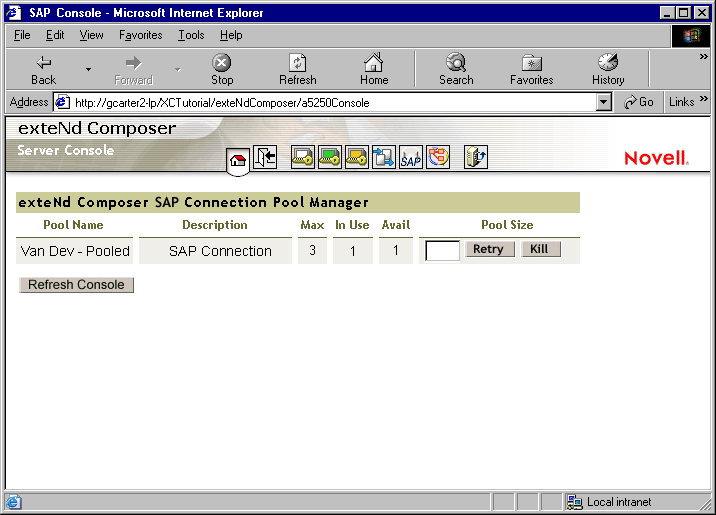The width and height of the screenshot is (716, 515).
Task: Click the Local intranet zone indicator
Action: (x=610, y=502)
